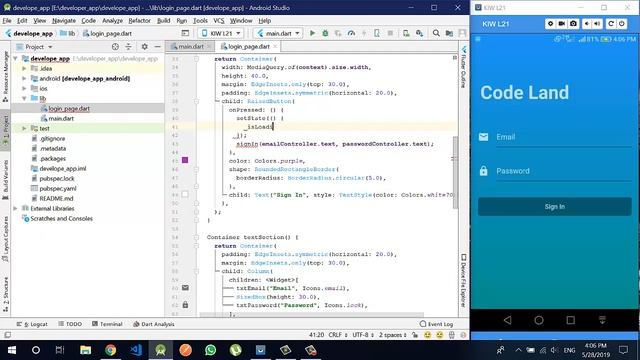Select pubspec.yaml in project tree
640x360 pixels.
(x=58, y=189)
